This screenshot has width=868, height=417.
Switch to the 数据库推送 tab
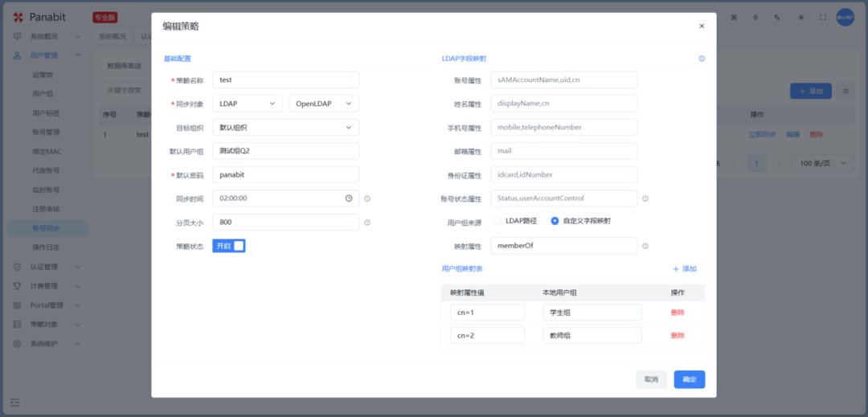click(124, 65)
